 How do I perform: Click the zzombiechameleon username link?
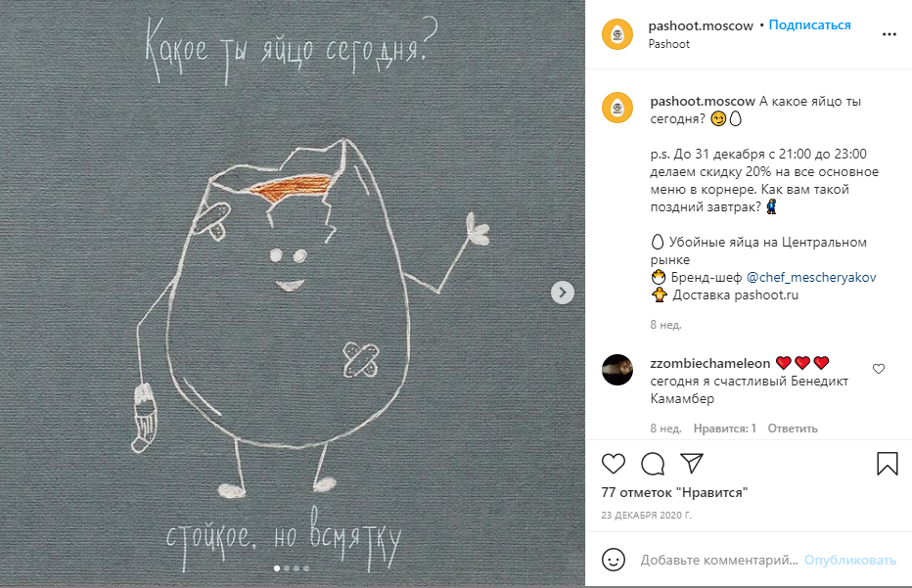pos(710,364)
